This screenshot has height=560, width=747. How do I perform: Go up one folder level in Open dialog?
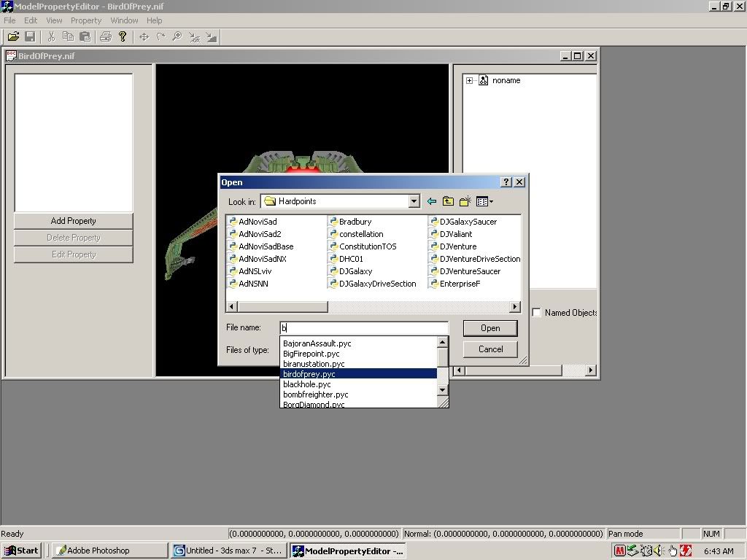click(448, 201)
